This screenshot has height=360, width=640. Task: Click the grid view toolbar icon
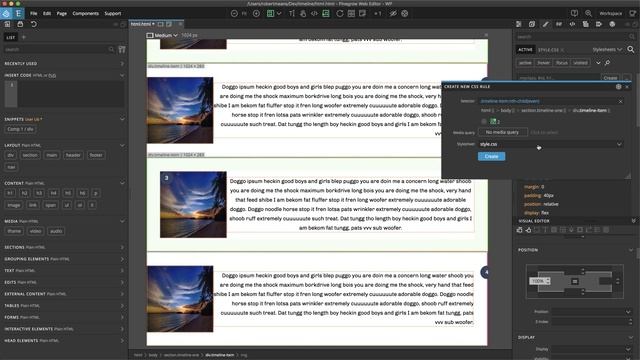click(x=351, y=13)
